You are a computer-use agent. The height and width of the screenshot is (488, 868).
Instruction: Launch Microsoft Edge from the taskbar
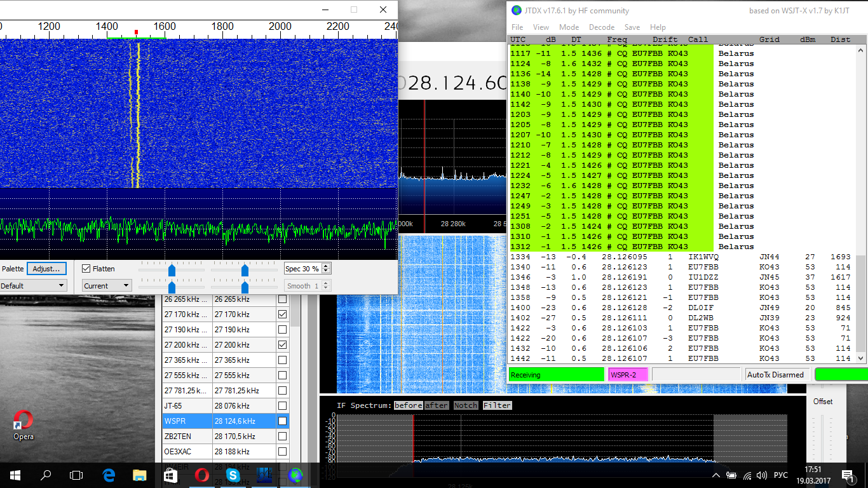click(x=109, y=475)
